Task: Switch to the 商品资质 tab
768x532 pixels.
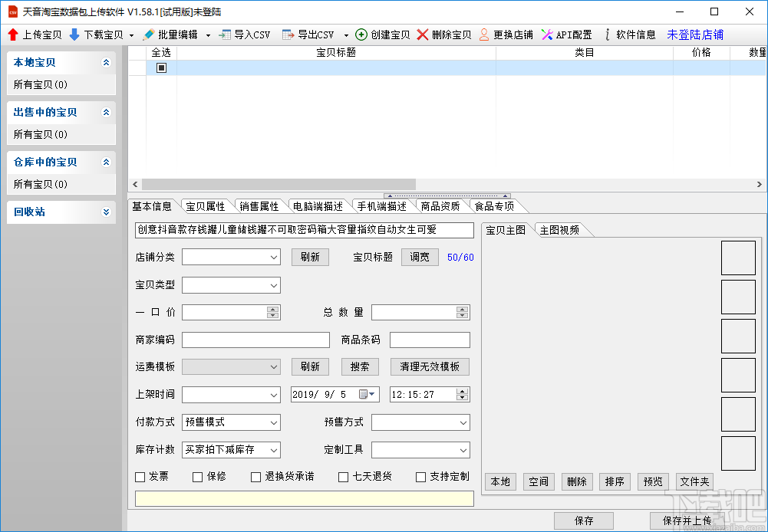Action: click(440, 206)
